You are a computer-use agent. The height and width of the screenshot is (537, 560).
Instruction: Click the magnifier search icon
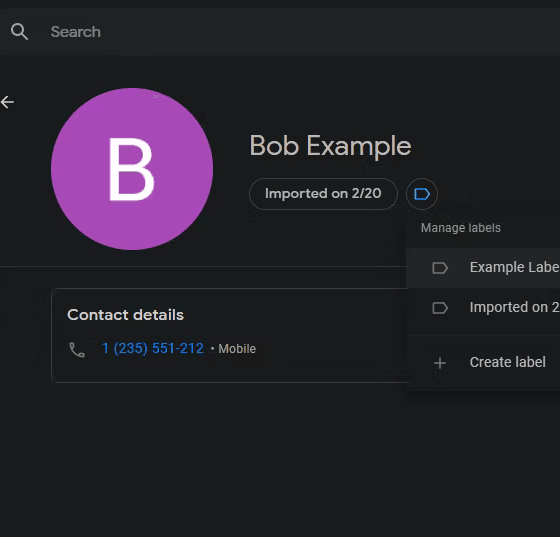coord(19,32)
